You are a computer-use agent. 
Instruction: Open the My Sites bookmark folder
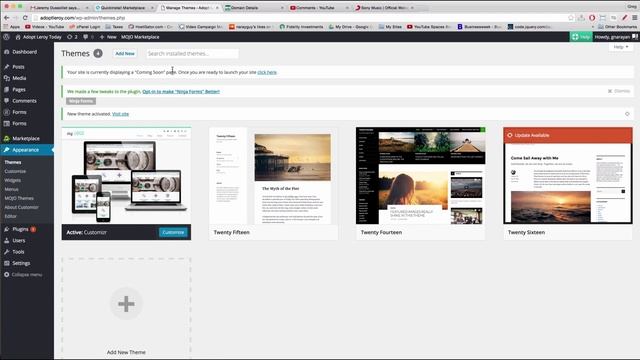click(390, 27)
